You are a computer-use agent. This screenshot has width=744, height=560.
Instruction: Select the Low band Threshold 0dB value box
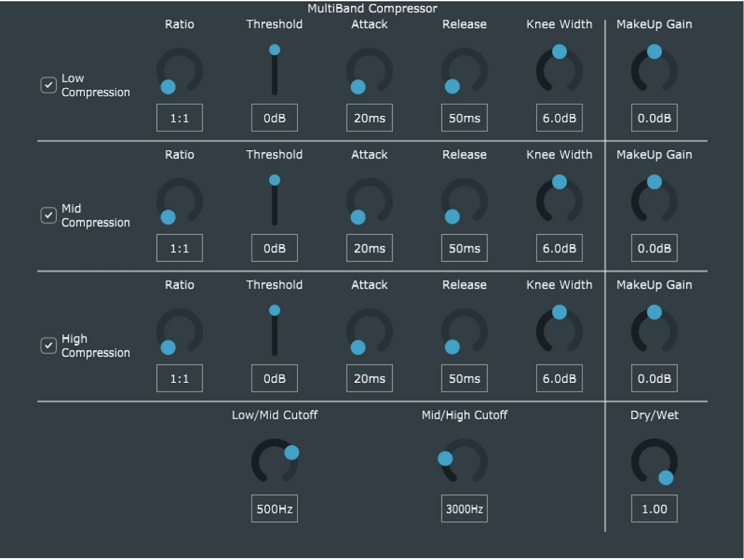coord(274,118)
